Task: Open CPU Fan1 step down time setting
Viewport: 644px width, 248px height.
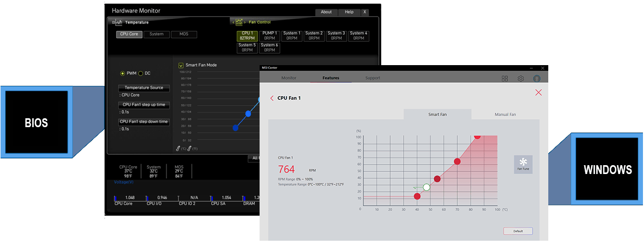Action: pyautogui.click(x=144, y=121)
